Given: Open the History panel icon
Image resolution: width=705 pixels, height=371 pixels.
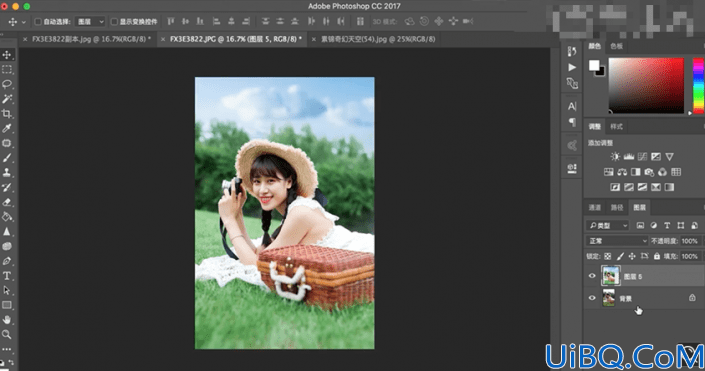Looking at the screenshot, I should (572, 51).
